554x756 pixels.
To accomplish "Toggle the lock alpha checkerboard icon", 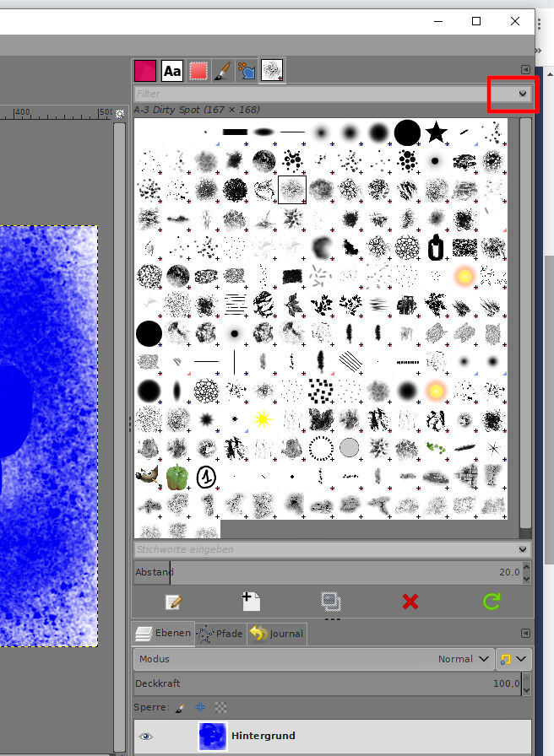I will [x=220, y=707].
